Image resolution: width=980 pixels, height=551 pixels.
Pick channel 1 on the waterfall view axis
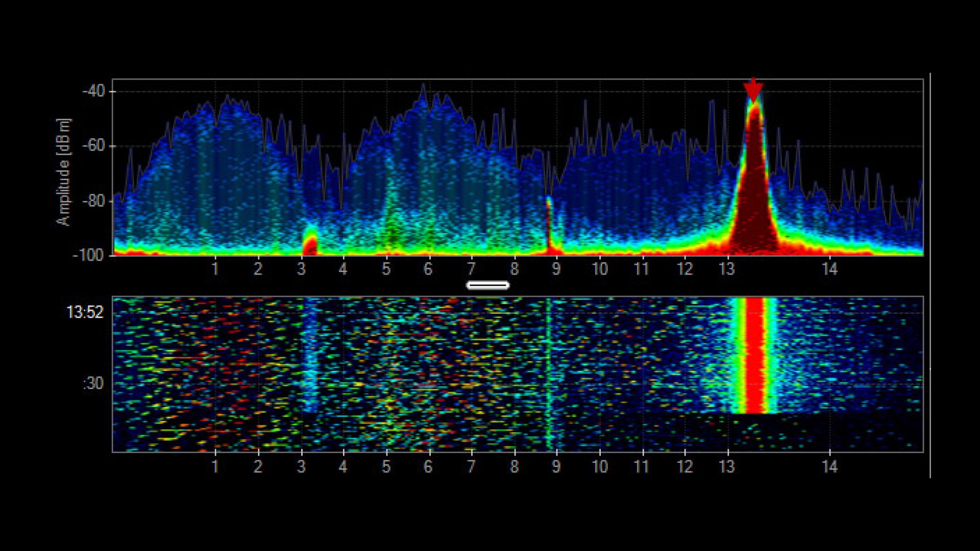[x=215, y=466]
